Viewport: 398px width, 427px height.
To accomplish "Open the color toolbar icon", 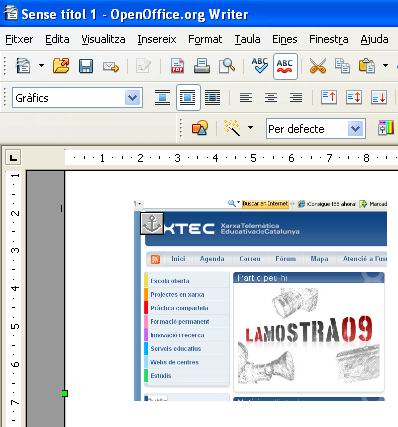I will [x=386, y=128].
